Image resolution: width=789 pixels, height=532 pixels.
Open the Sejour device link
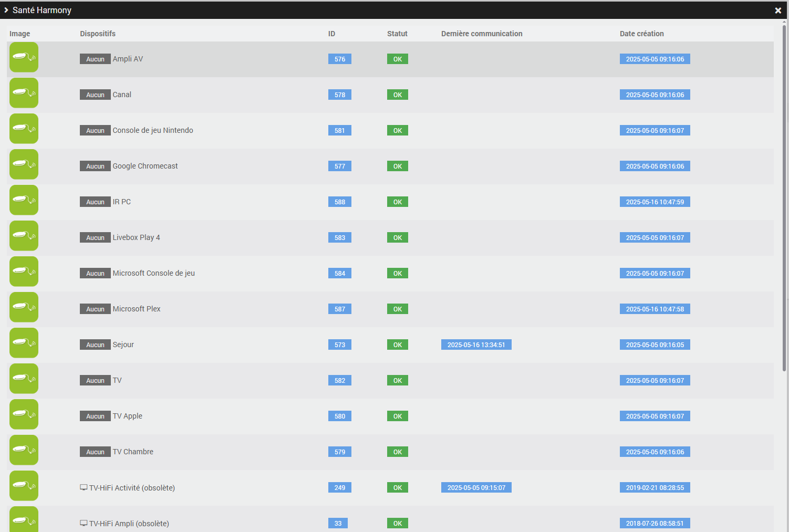pyautogui.click(x=123, y=345)
